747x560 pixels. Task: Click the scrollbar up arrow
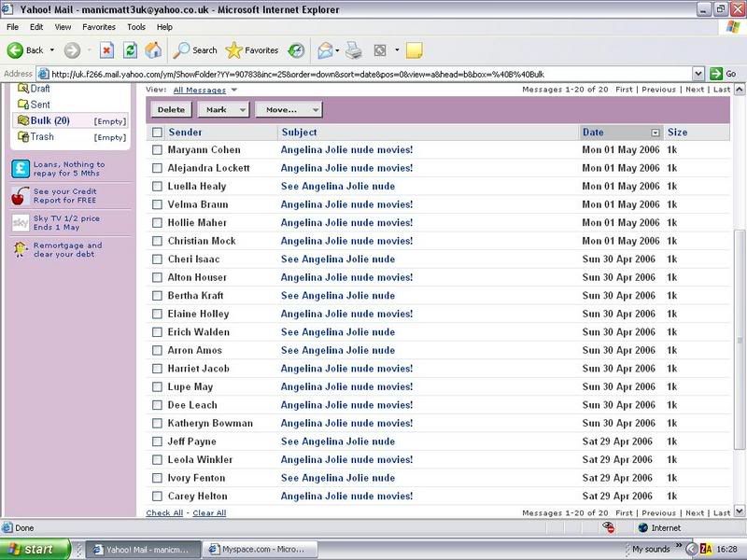[x=740, y=89]
